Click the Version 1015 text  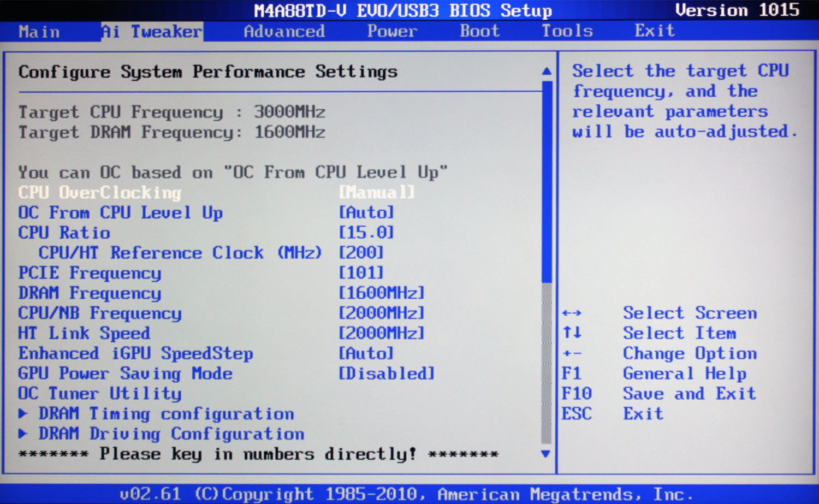[x=737, y=10]
